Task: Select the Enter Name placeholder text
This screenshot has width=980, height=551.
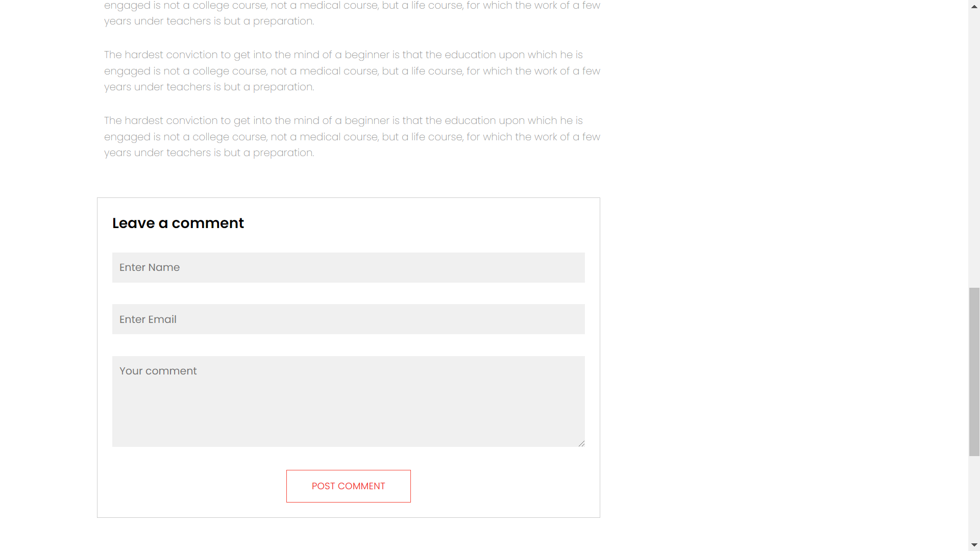Action: click(x=150, y=267)
